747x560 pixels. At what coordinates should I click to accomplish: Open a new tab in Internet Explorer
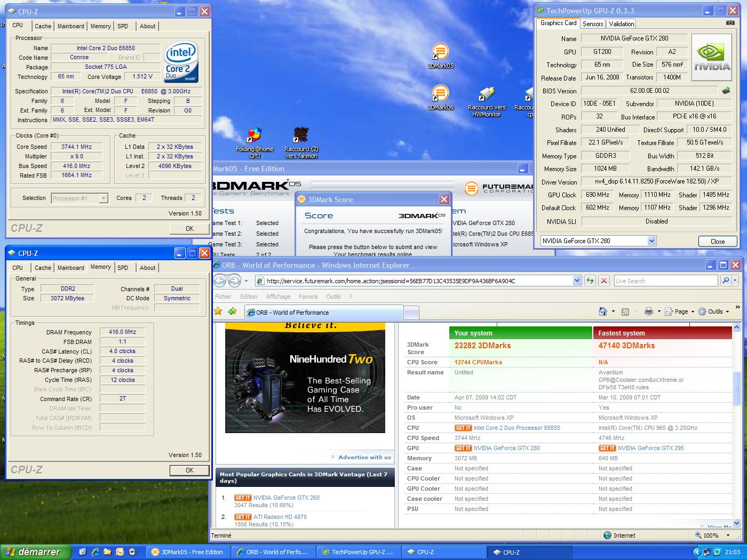411,313
